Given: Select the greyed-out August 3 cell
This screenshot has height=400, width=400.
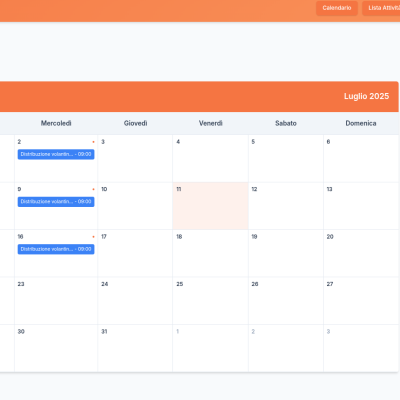Looking at the screenshot, I should click(361, 348).
